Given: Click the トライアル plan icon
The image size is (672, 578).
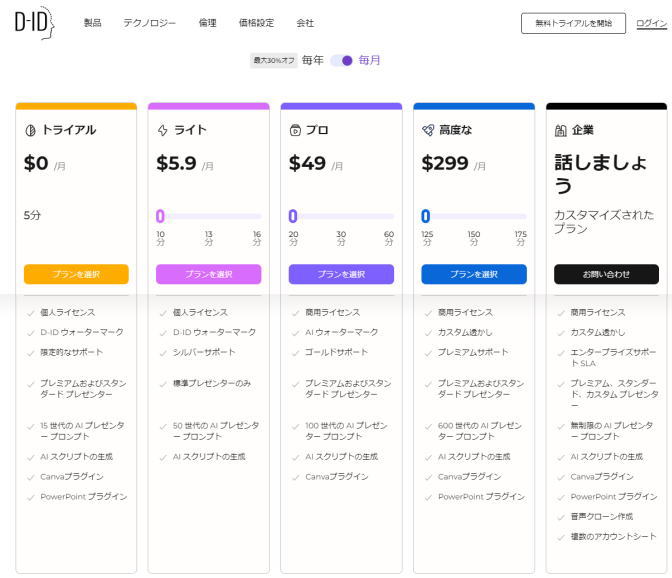Looking at the screenshot, I should (x=30, y=130).
